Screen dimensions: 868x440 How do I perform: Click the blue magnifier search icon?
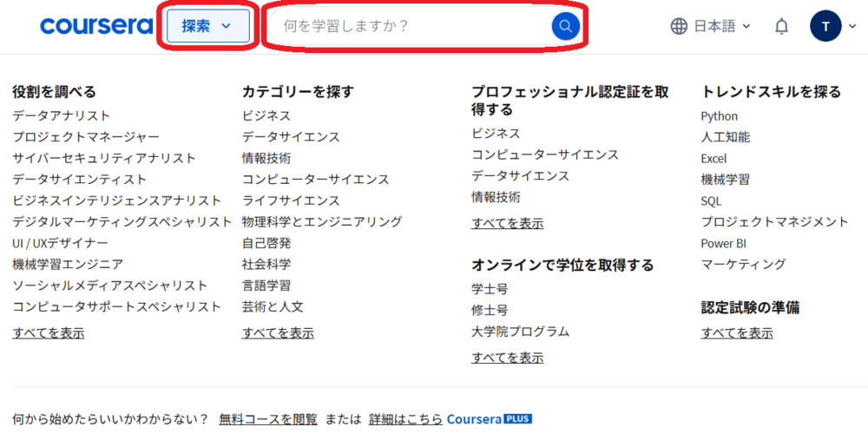coord(565,26)
